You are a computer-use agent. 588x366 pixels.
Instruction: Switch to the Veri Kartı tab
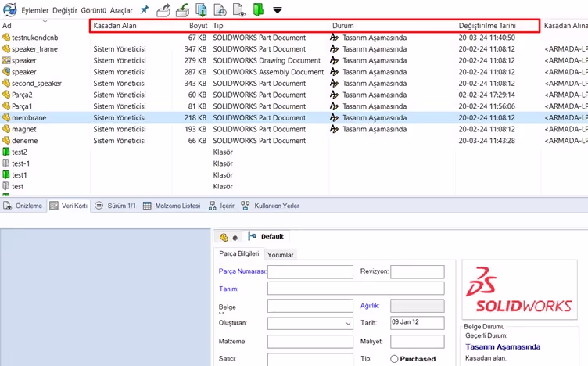69,206
